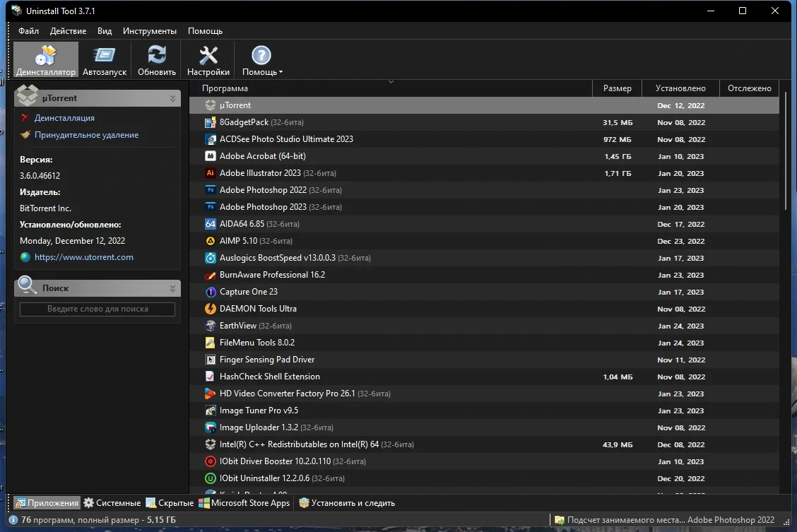Viewport: 797px width, 532px height.
Task: Select the HD Video Converter Factory icon
Action: pos(210,394)
